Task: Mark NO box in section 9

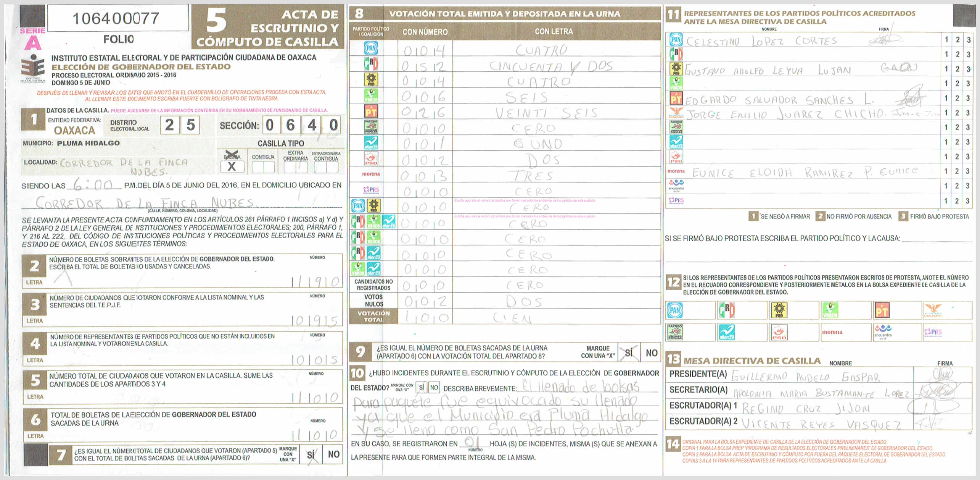Action: click(651, 353)
